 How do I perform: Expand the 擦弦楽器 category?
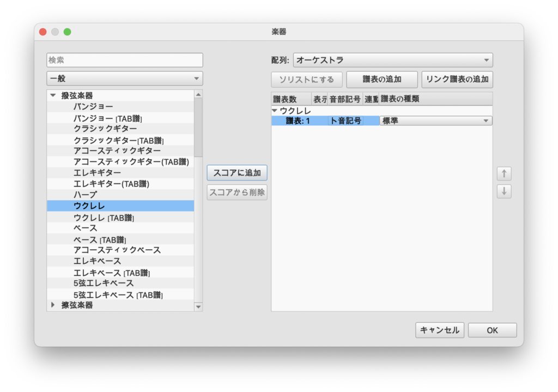(x=53, y=305)
